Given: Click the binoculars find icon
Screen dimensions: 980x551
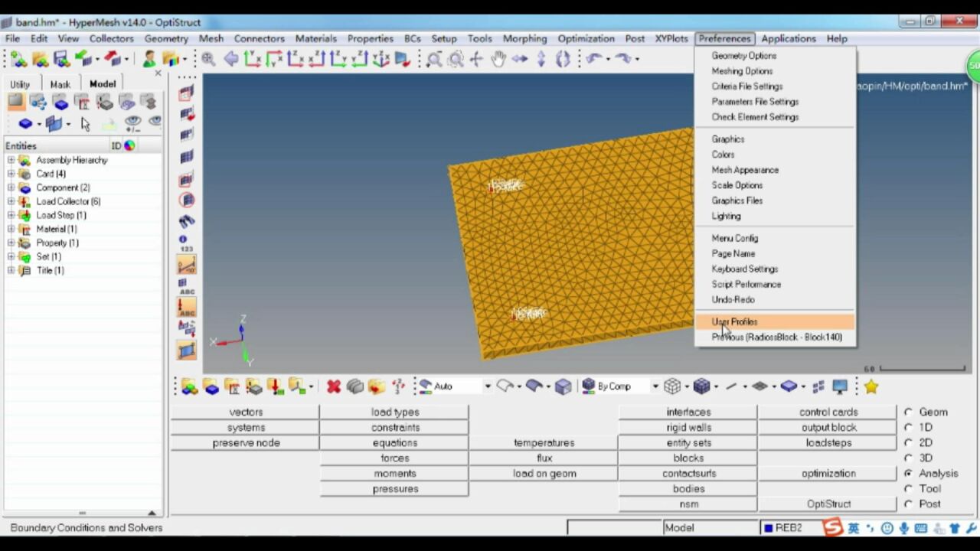Looking at the screenshot, I should tap(186, 222).
